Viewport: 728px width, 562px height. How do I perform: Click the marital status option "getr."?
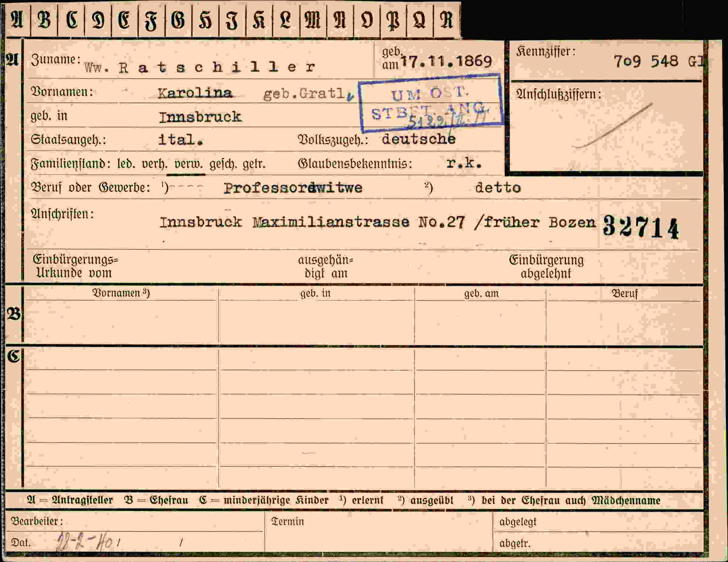pos(254,164)
